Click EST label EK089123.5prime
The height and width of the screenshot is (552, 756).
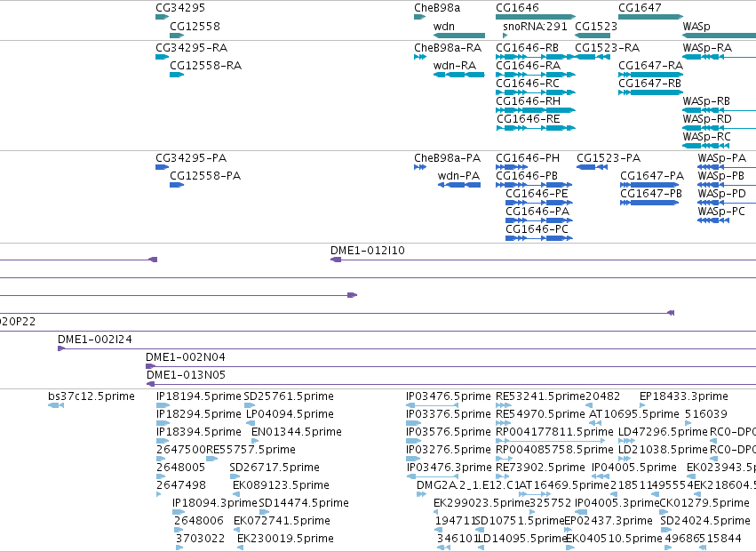pyautogui.click(x=281, y=485)
